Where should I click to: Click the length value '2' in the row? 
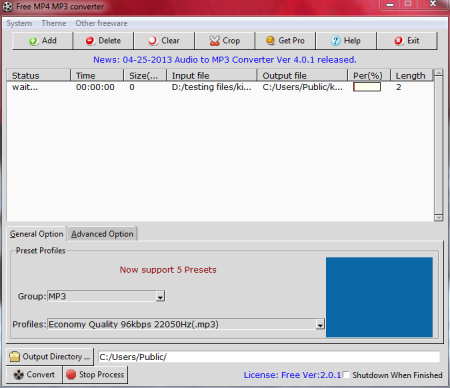398,87
